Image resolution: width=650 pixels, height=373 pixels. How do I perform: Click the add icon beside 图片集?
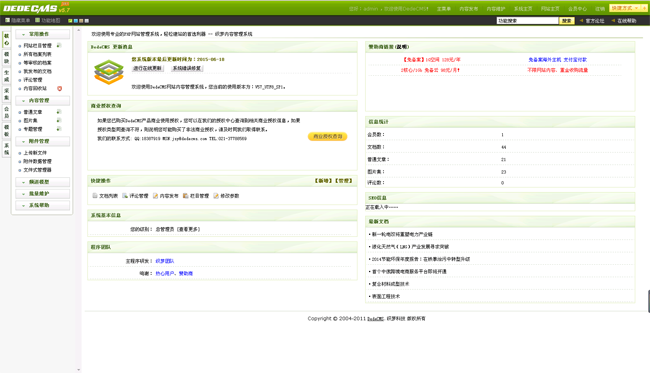[x=59, y=120]
